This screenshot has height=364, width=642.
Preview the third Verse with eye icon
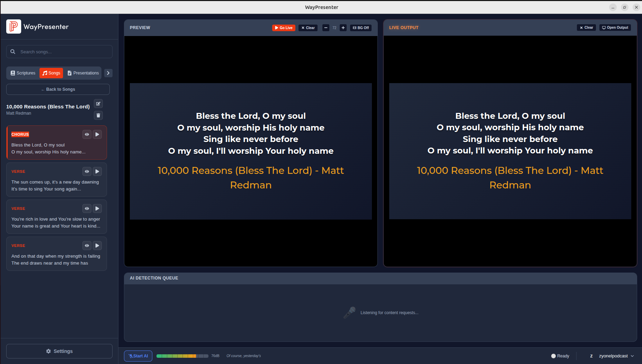87,246
